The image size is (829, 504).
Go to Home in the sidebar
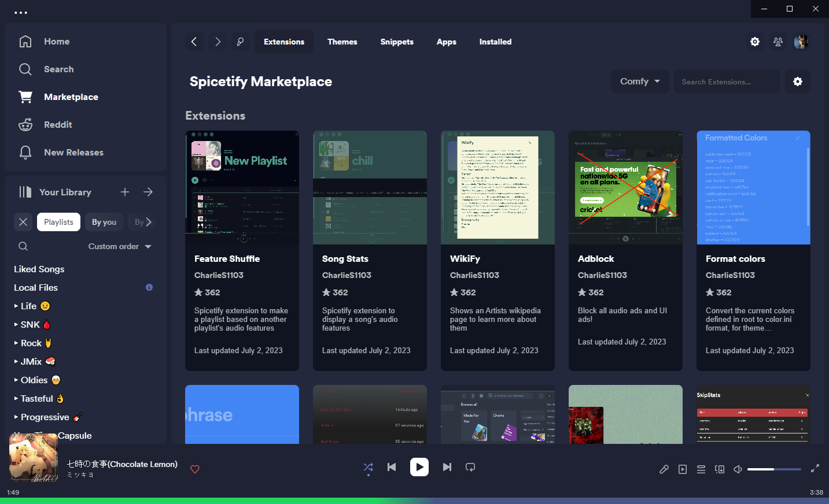coord(57,42)
